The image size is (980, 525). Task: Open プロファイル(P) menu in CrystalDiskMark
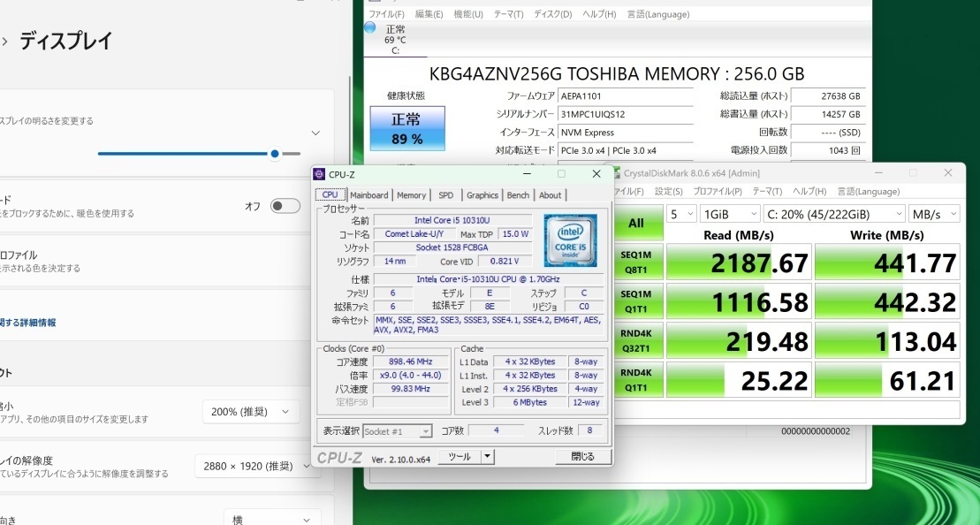(717, 191)
